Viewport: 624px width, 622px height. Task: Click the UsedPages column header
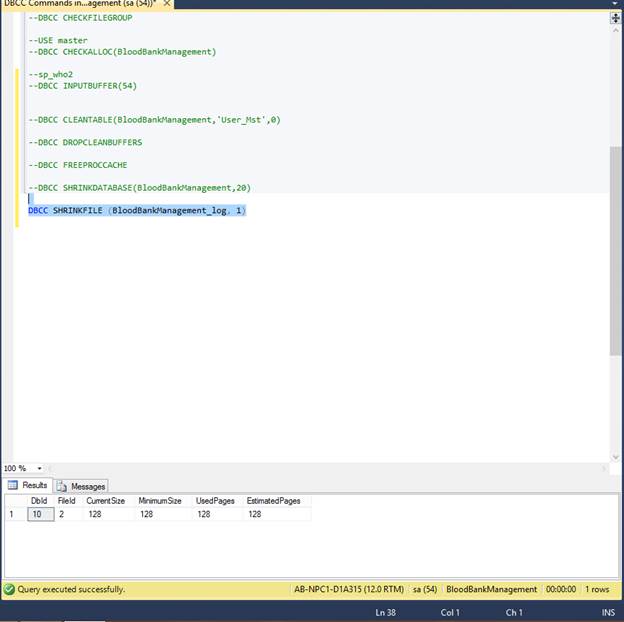(215, 501)
